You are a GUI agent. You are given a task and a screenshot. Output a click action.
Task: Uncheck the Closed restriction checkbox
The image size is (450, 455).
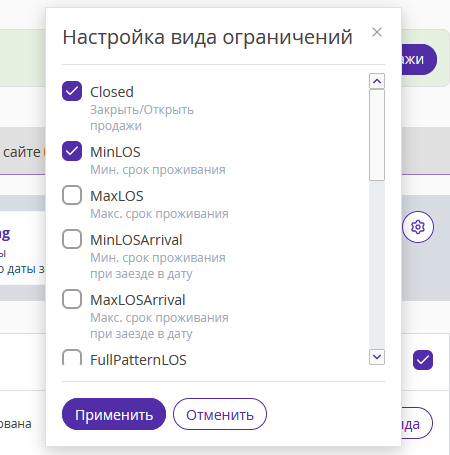[72, 91]
